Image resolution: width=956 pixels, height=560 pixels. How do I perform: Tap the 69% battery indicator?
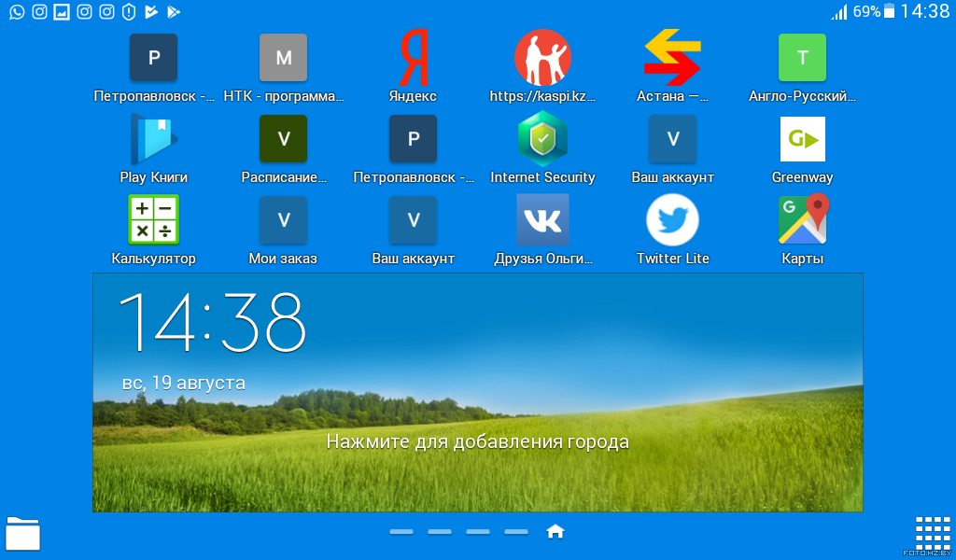874,11
